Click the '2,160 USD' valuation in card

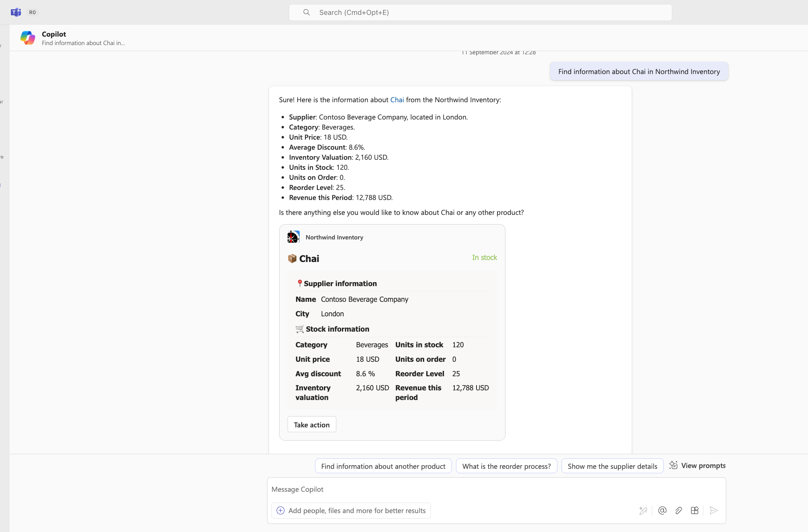point(373,388)
